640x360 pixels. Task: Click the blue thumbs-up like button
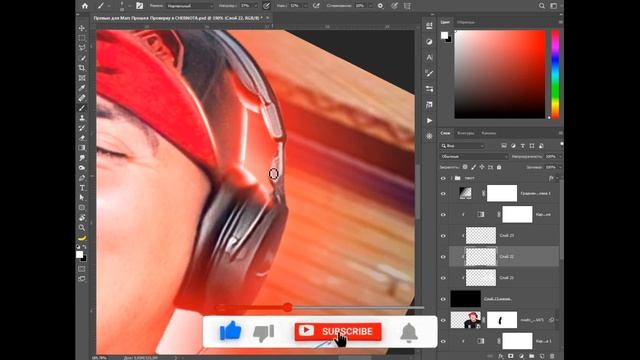[231, 331]
